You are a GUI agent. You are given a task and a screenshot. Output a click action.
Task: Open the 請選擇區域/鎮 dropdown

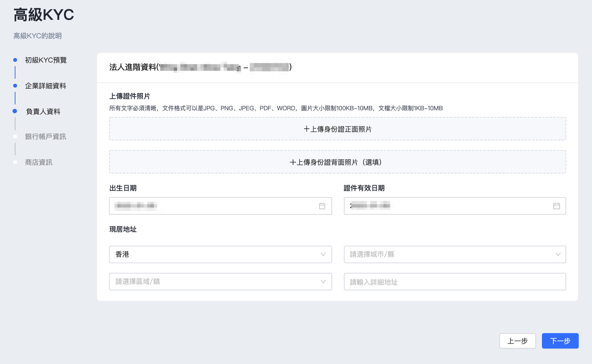pyautogui.click(x=221, y=282)
